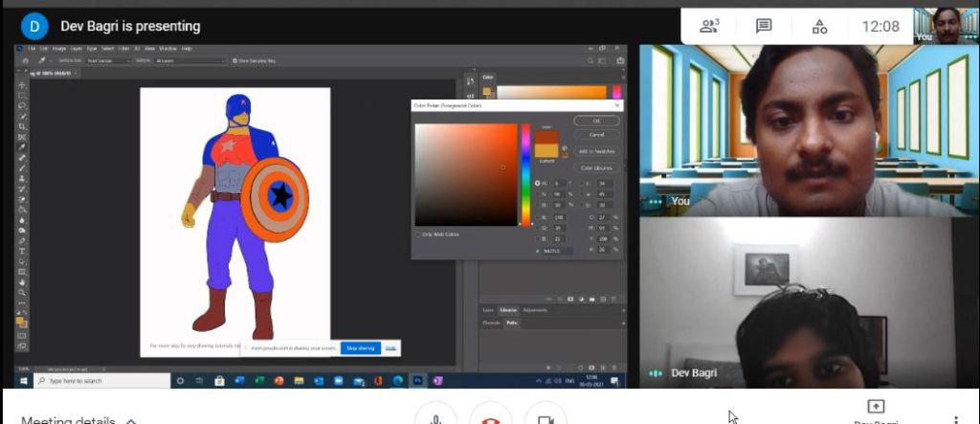Screen dimensions: 980x424
Task: Select the R red radio button
Action: pyautogui.click(x=538, y=217)
